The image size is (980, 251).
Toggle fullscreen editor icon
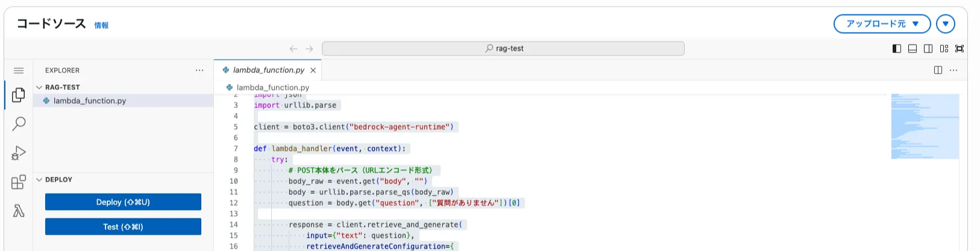960,49
